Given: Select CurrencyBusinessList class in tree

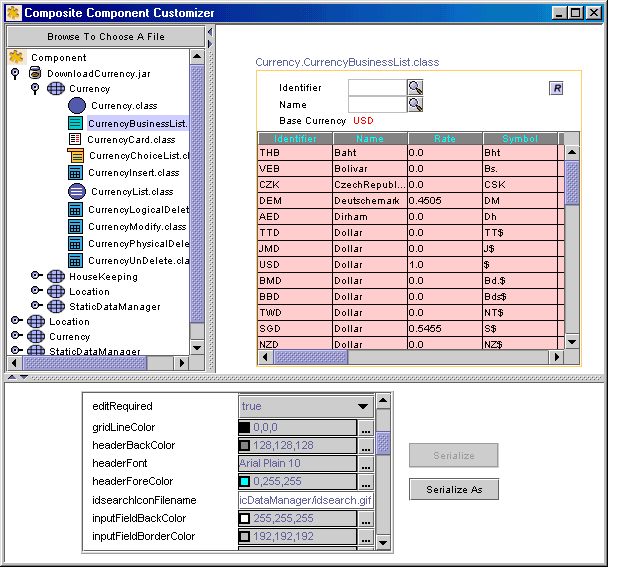Looking at the screenshot, I should point(137,123).
